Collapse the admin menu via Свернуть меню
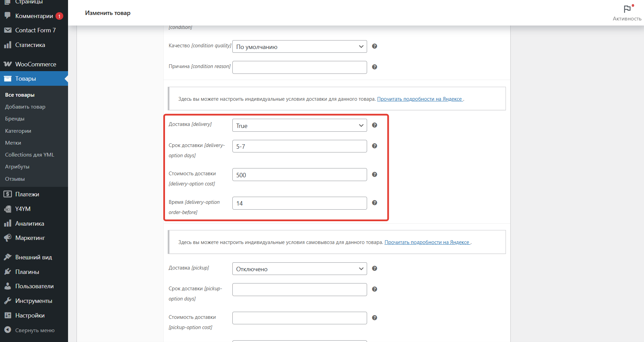This screenshot has height=342, width=644. click(x=35, y=330)
